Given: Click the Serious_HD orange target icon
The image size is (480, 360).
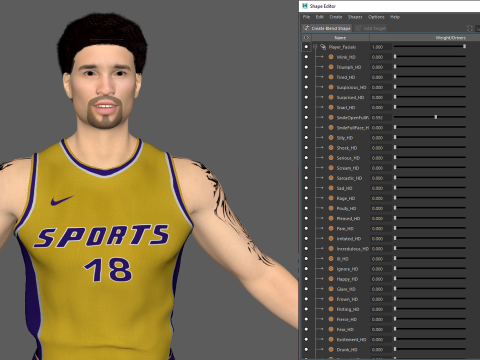Looking at the screenshot, I should pos(331,158).
